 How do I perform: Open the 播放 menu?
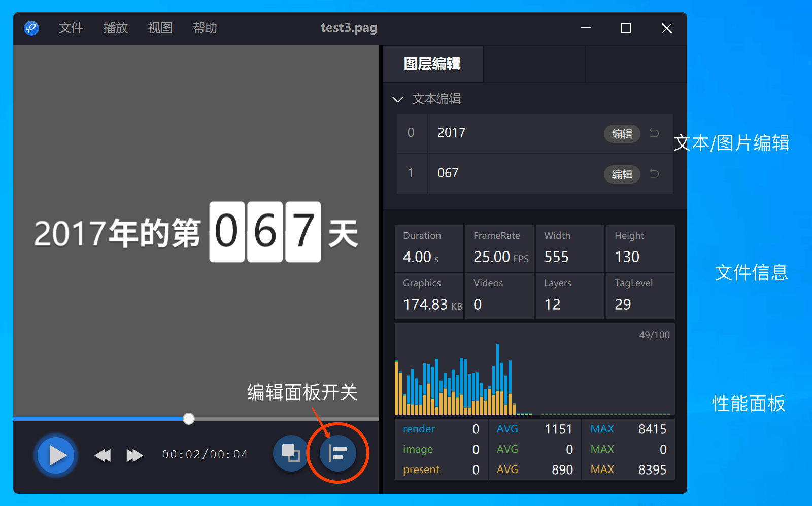pyautogui.click(x=115, y=28)
